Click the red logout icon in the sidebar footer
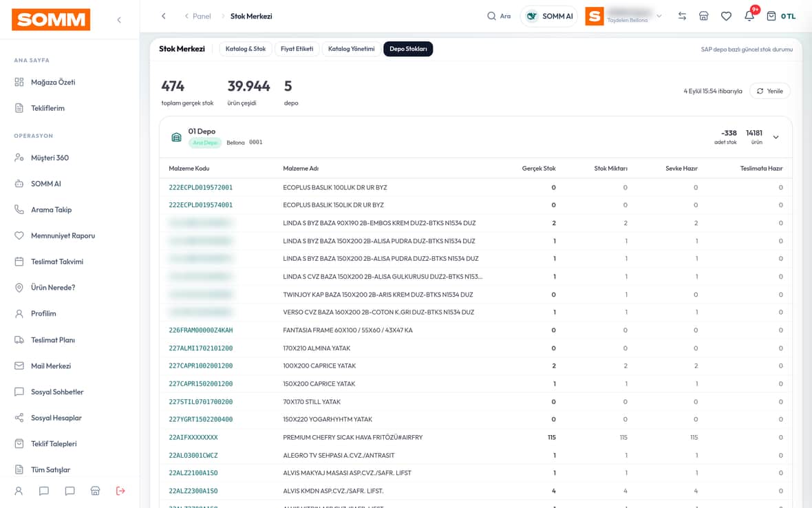The height and width of the screenshot is (508, 812). (120, 491)
